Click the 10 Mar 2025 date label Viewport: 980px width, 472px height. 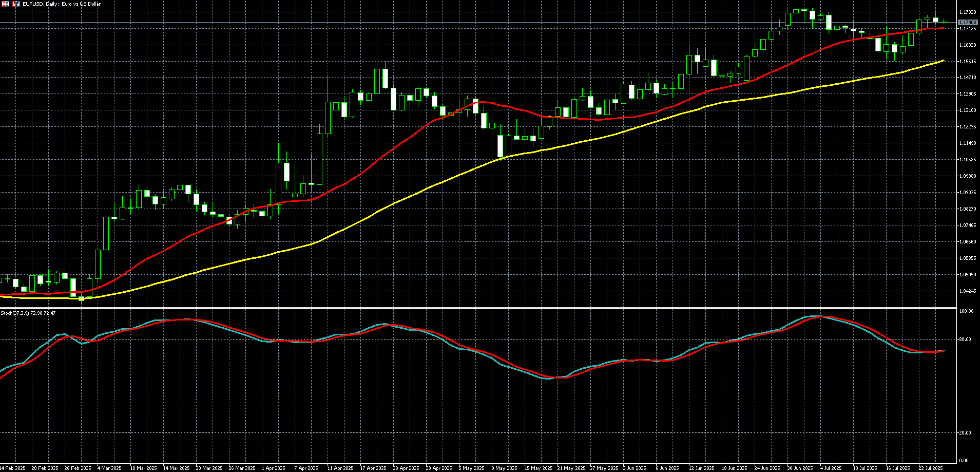click(x=143, y=468)
